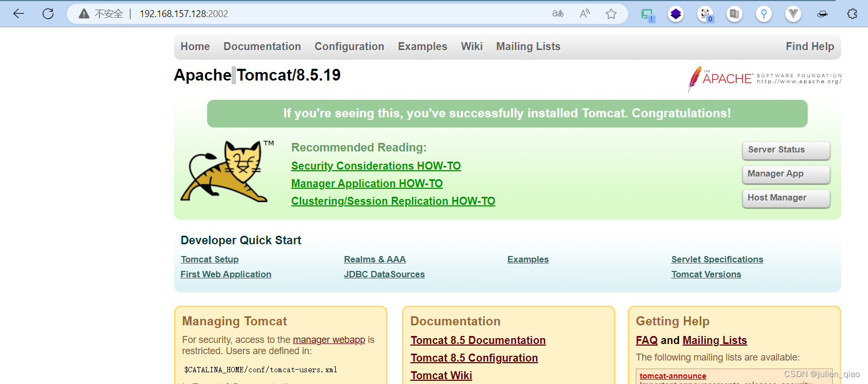Click the grey V extension icon
The width and height of the screenshot is (868, 384).
793,14
